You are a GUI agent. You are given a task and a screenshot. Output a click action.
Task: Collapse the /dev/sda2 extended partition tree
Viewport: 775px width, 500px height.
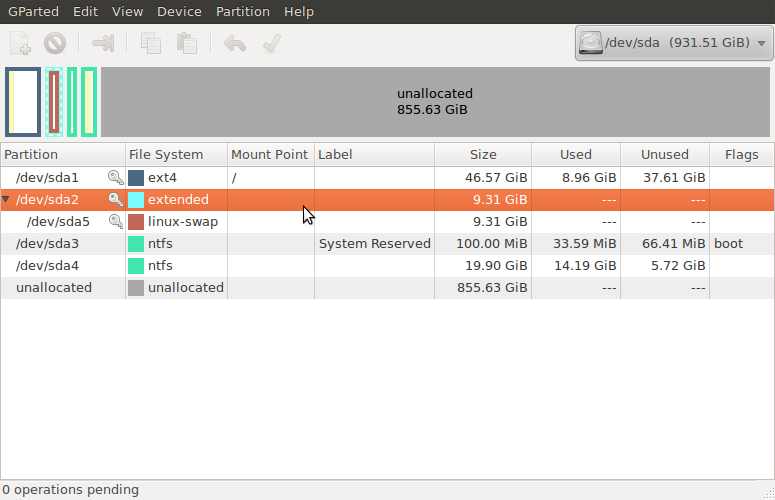click(6, 199)
